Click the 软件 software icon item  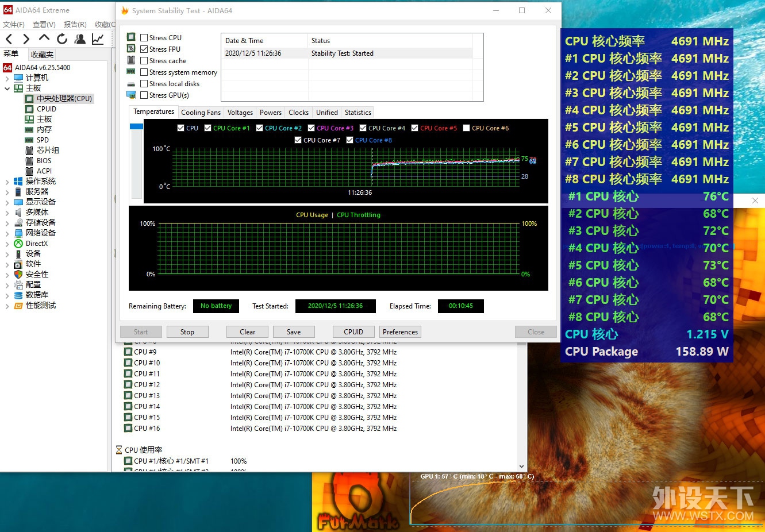point(18,264)
